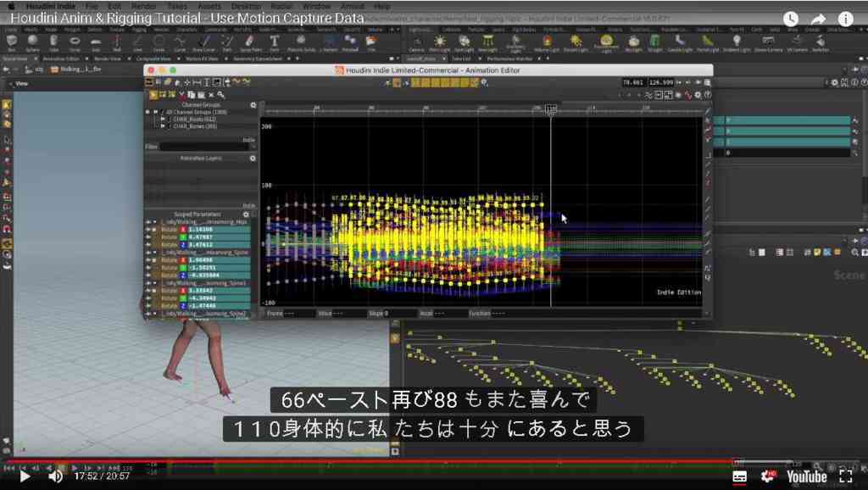Screen dimensions: 868x490
Task: Select the Curve shelf tool
Action: [180, 42]
